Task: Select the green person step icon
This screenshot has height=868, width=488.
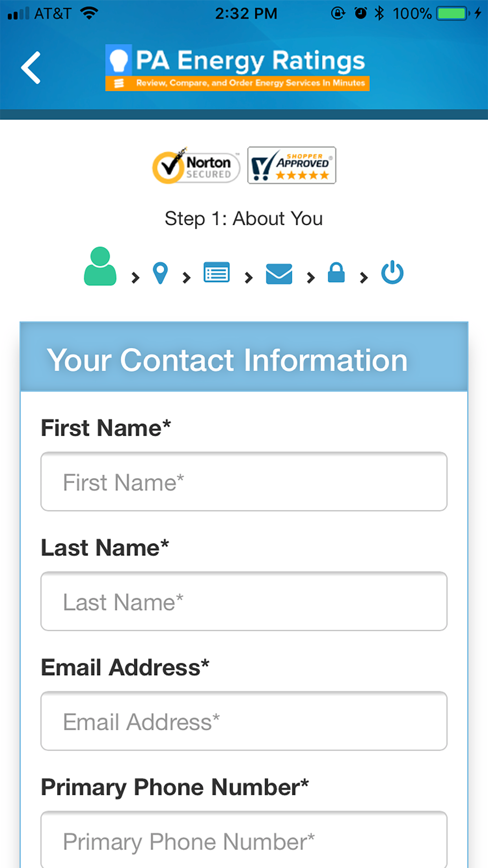Action: (x=100, y=267)
